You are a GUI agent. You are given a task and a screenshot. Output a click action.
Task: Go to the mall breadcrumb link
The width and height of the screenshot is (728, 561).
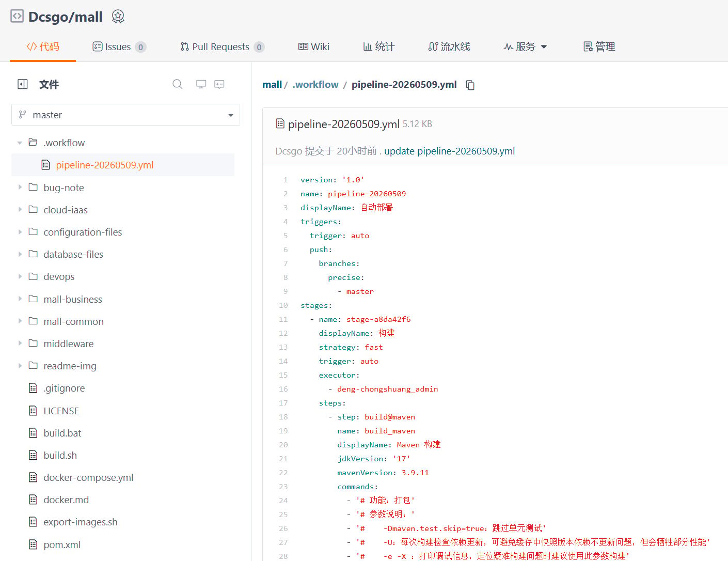click(x=272, y=84)
